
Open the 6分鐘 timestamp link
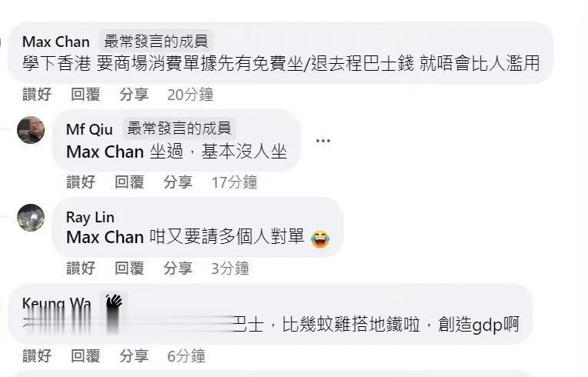point(186,356)
